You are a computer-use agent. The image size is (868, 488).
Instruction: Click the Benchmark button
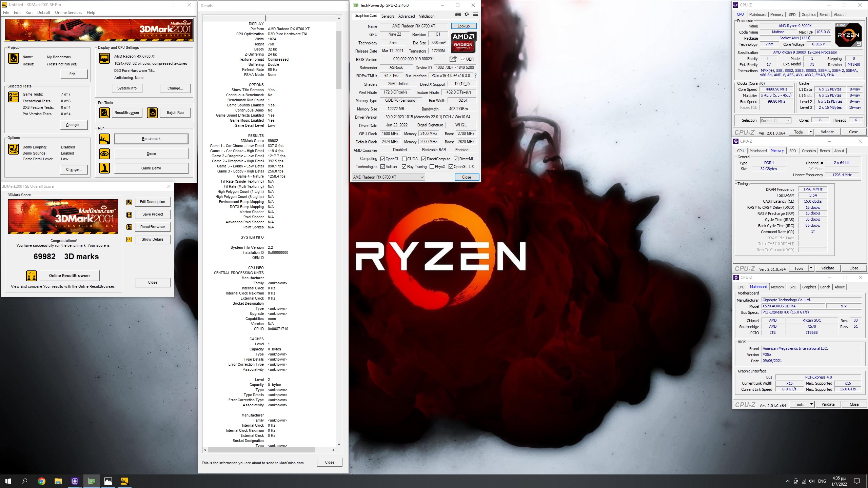(x=151, y=139)
